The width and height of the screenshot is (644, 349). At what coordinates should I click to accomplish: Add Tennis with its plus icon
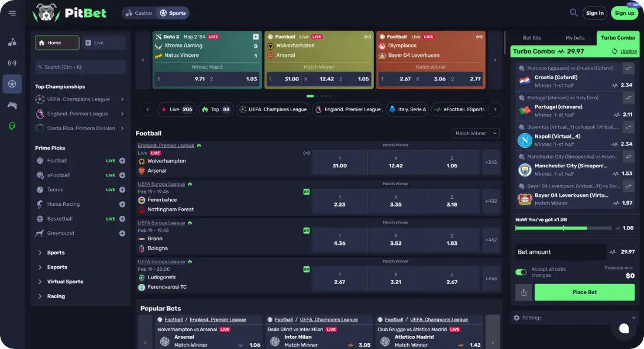click(x=122, y=189)
